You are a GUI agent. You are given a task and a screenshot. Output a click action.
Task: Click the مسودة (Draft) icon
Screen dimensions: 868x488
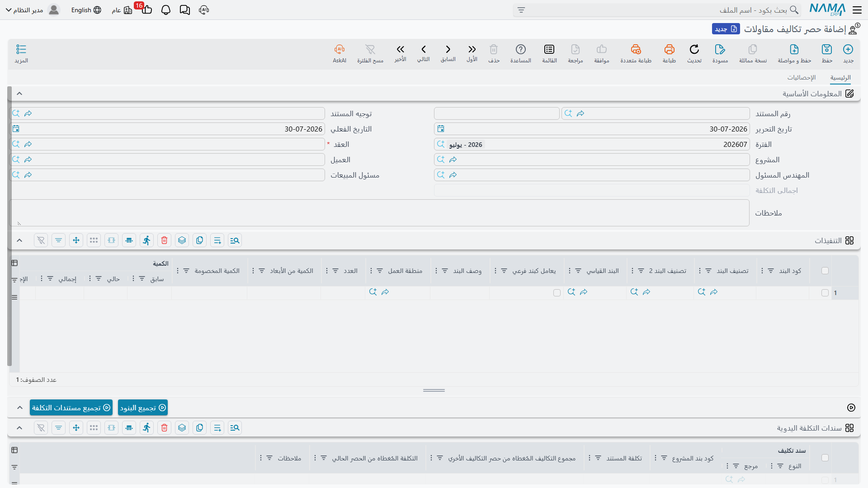[720, 53]
